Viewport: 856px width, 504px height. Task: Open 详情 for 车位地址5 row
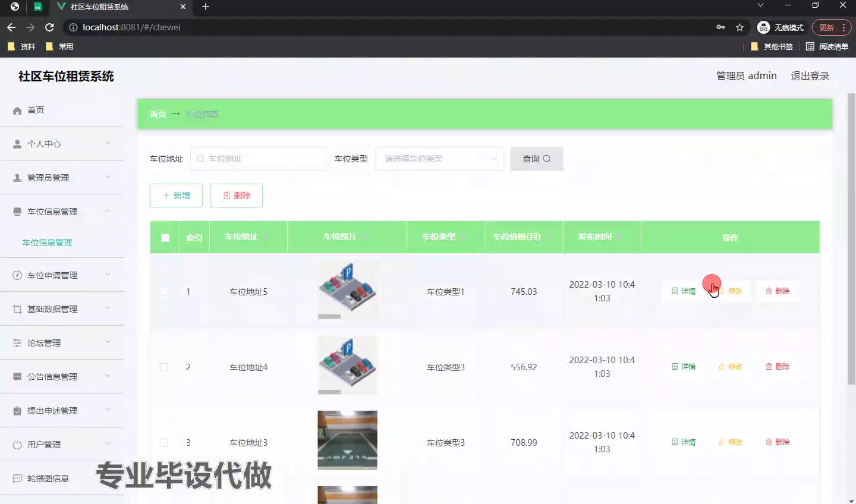(x=684, y=291)
